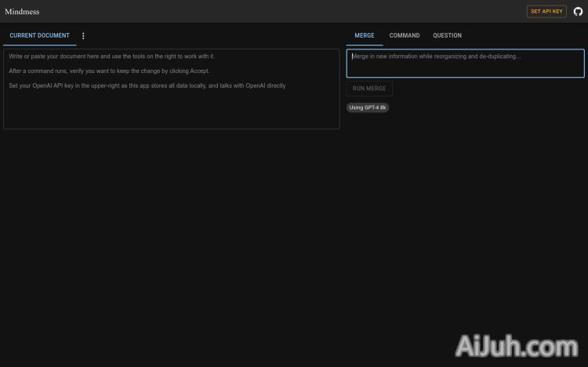The image size is (588, 367).
Task: Click the Using GPT-4 8k model chip
Action: click(x=368, y=107)
